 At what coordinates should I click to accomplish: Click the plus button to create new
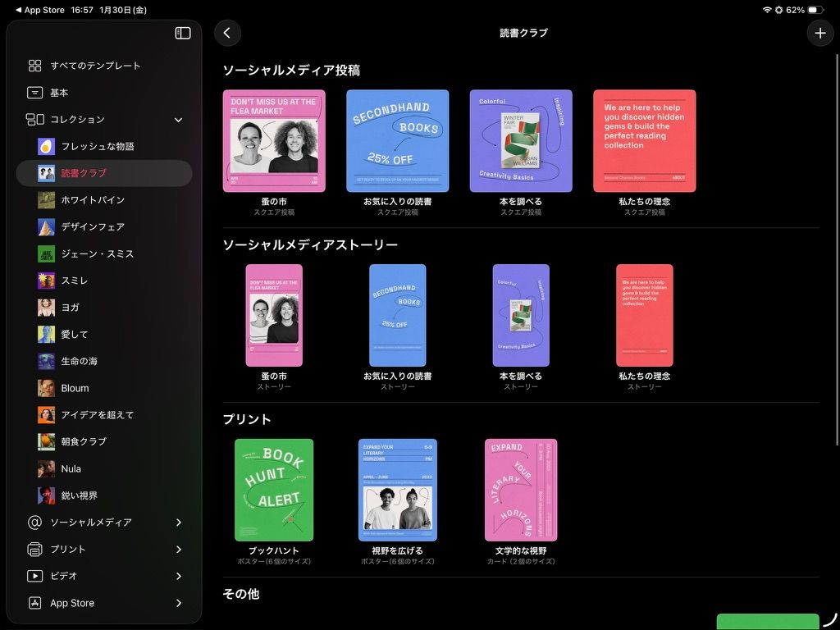[819, 33]
